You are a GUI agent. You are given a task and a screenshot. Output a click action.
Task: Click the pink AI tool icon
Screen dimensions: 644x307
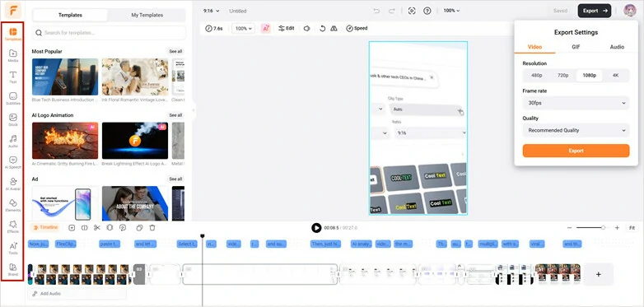tap(266, 28)
